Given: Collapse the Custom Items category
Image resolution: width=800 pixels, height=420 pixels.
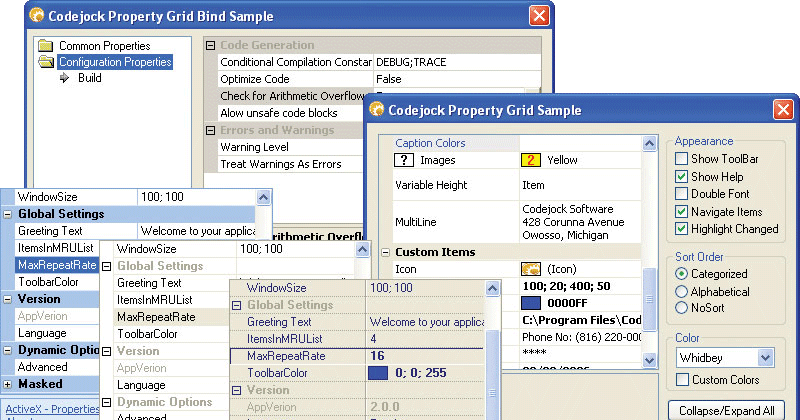Looking at the screenshot, I should (x=386, y=252).
